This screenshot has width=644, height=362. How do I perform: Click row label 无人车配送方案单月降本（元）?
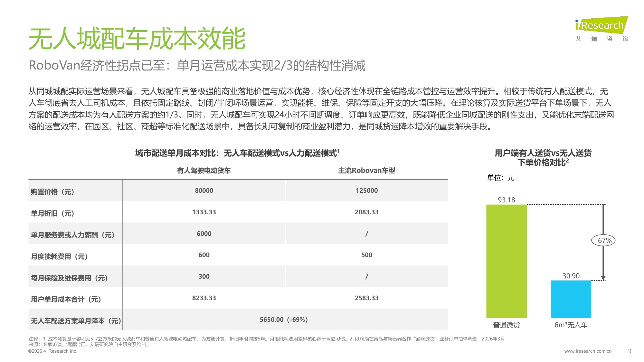76,321
